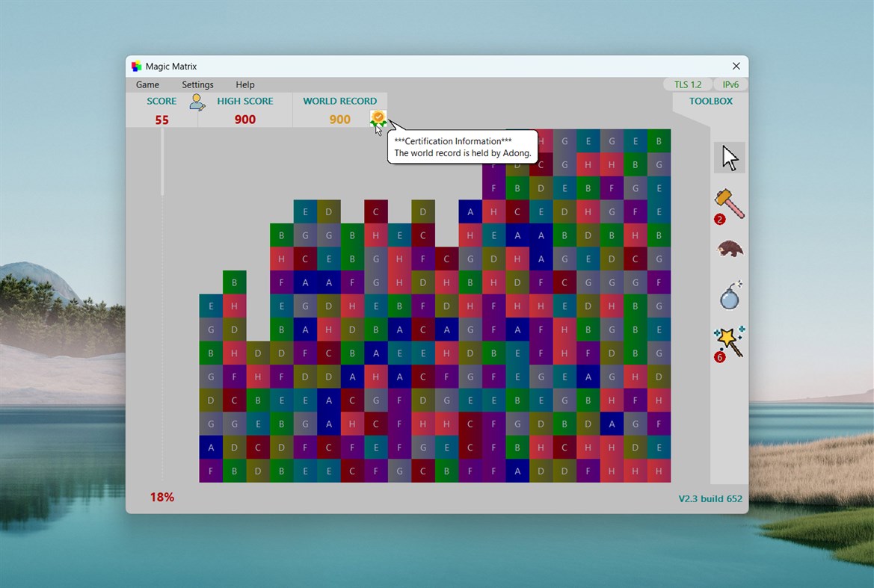Click the world record medal icon
The image size is (874, 588).
coord(378,118)
